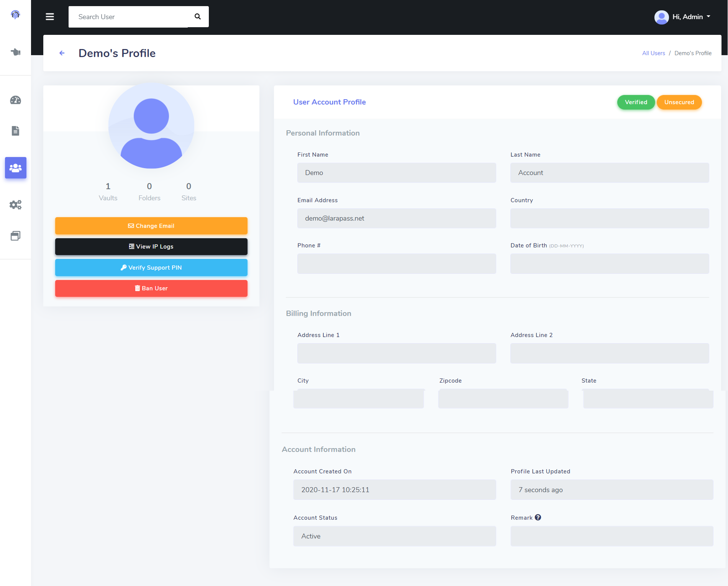Click the First Name field containing Demo
This screenshot has width=728, height=586.
397,173
